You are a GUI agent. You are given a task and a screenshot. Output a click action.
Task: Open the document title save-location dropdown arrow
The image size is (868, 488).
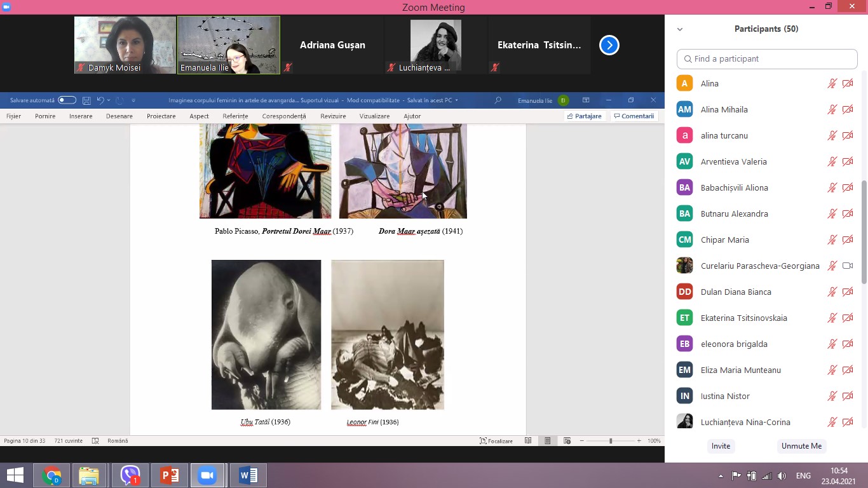[x=456, y=100]
